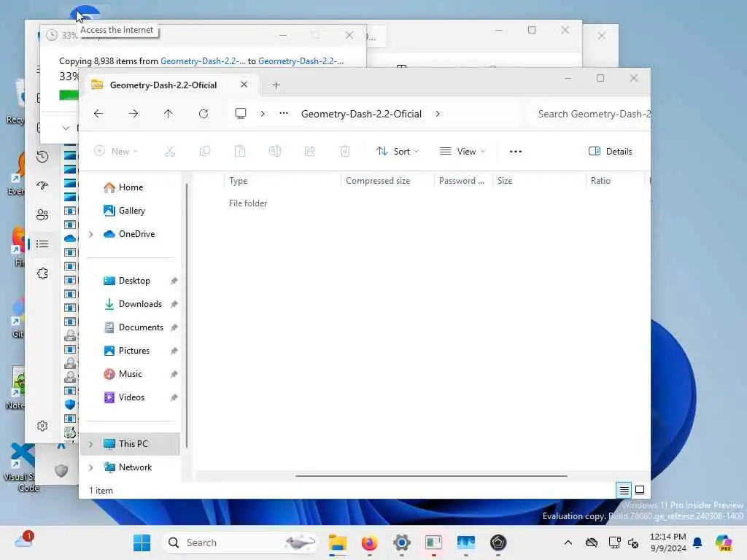Click the horizontal scrollbar in file list
The width and height of the screenshot is (747, 560).
click(431, 475)
